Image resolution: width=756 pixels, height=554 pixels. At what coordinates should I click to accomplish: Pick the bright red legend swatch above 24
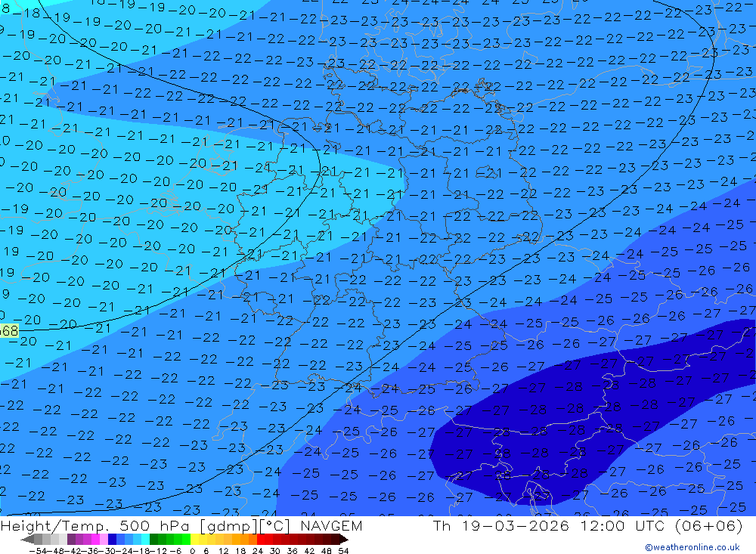pyautogui.click(x=261, y=539)
